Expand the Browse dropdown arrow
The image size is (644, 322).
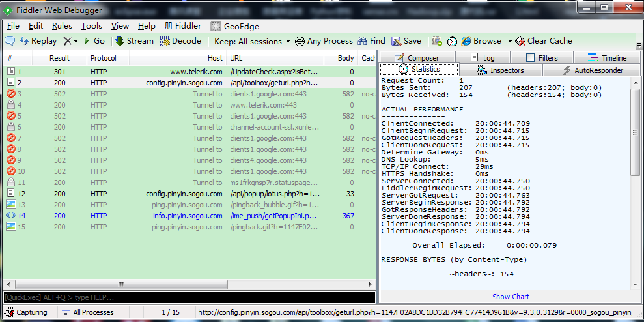[510, 42]
